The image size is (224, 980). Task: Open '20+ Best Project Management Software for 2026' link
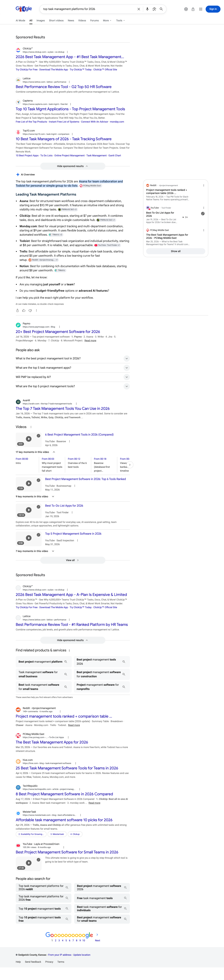click(x=58, y=332)
